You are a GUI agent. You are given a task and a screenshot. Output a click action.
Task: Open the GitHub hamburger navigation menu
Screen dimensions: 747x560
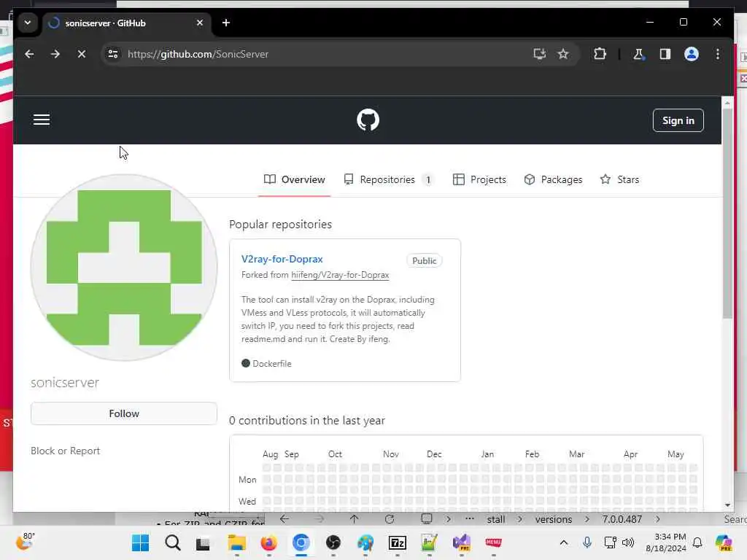[42, 120]
